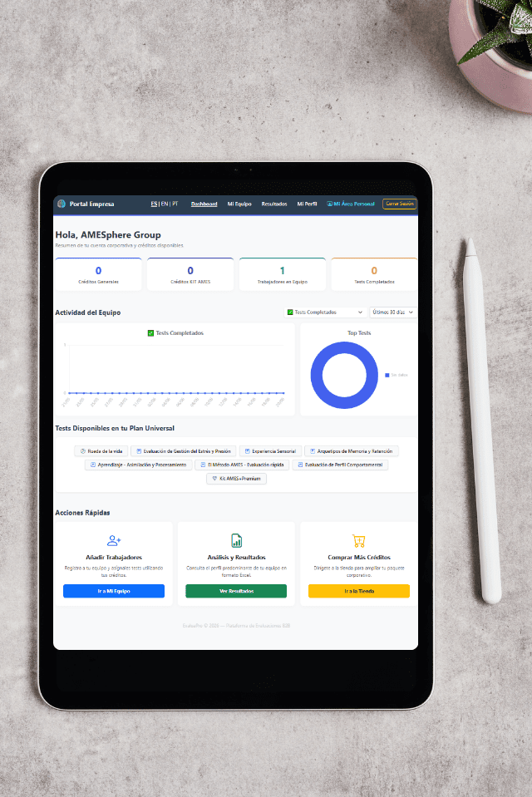The width and height of the screenshot is (532, 797).
Task: Click the El Método AMES chip icon
Action: [203, 465]
